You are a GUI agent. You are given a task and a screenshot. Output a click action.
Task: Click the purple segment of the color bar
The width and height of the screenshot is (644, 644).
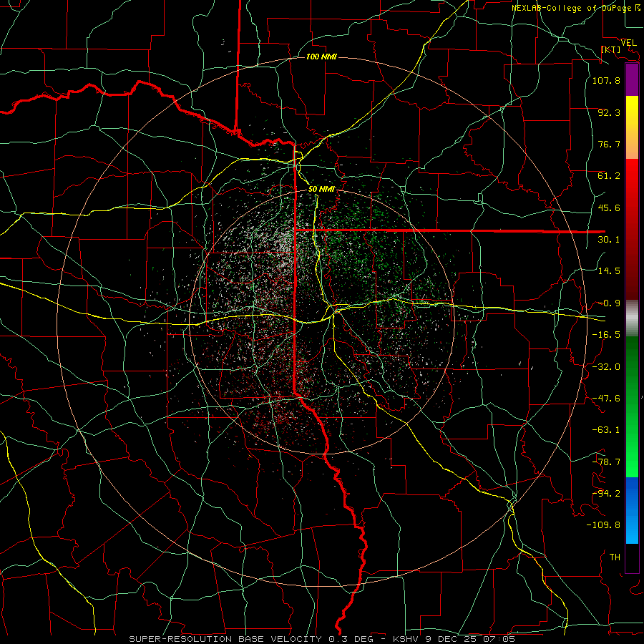pyautogui.click(x=632, y=80)
